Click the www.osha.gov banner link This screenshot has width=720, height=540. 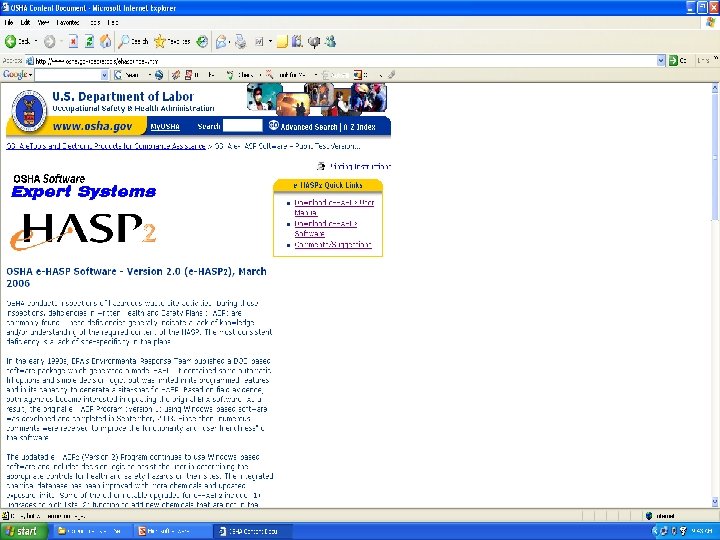92,126
